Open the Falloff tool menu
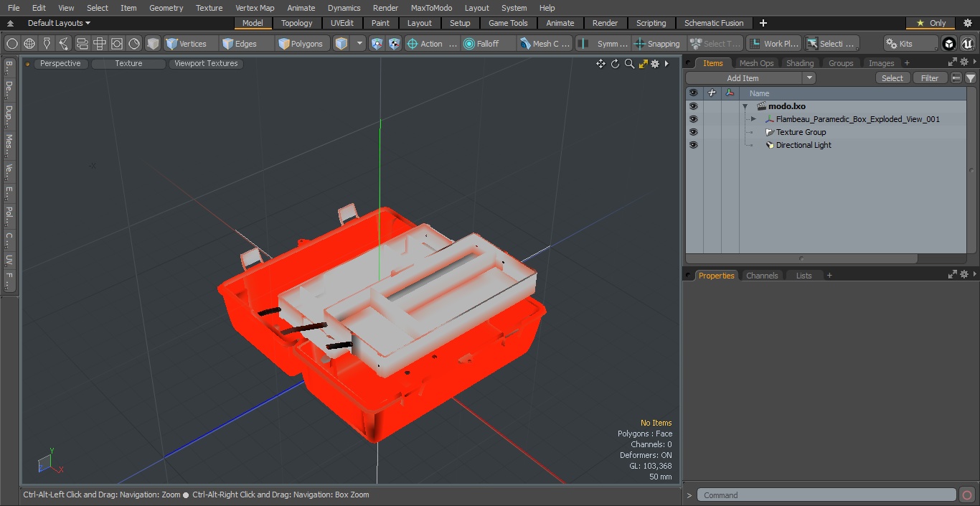This screenshot has height=506, width=980. (x=489, y=44)
